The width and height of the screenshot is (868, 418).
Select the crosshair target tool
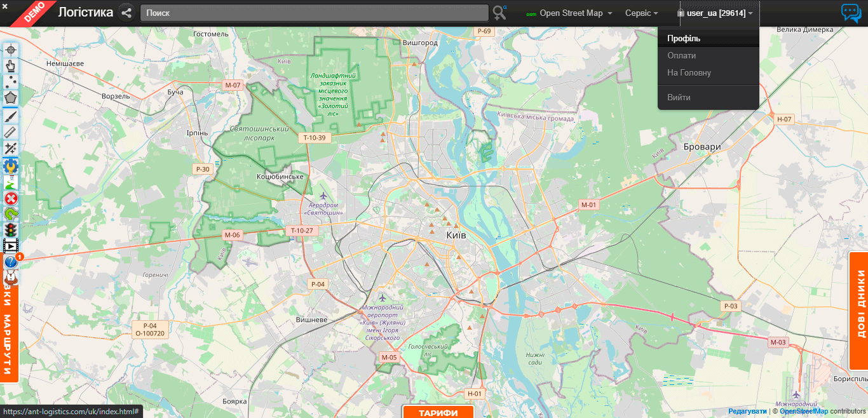(x=11, y=50)
